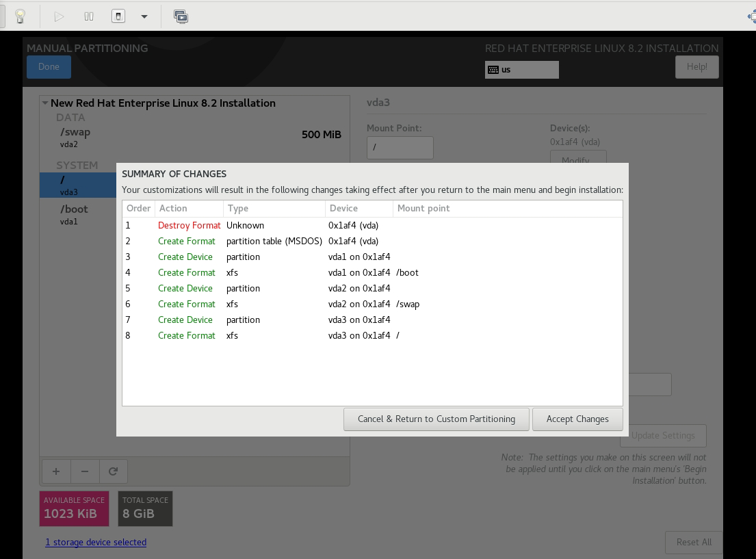Select the /boot vda1 partition entry
The width and height of the screenshot is (756, 559).
78,215
